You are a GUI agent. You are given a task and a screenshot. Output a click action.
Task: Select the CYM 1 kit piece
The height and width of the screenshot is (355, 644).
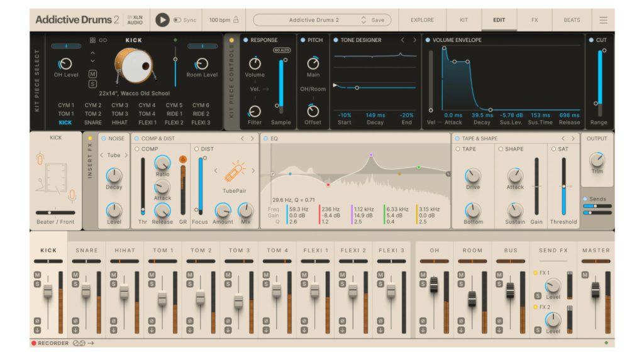pos(65,105)
